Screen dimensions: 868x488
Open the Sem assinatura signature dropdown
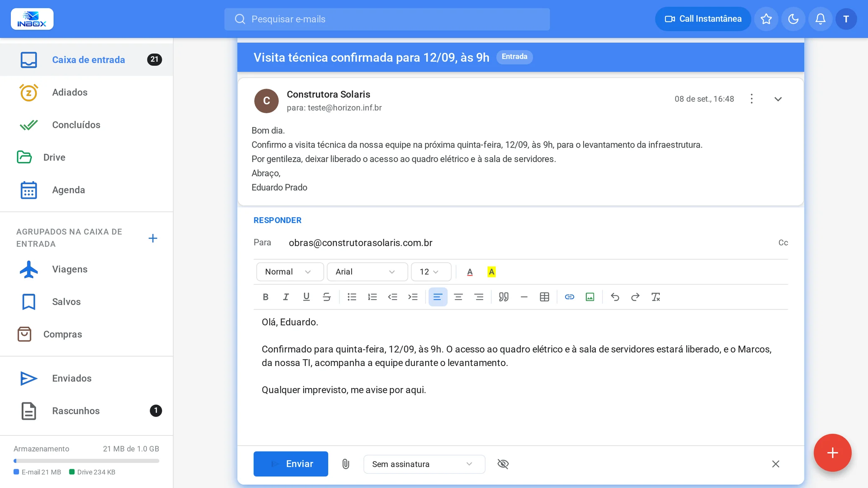[424, 464]
